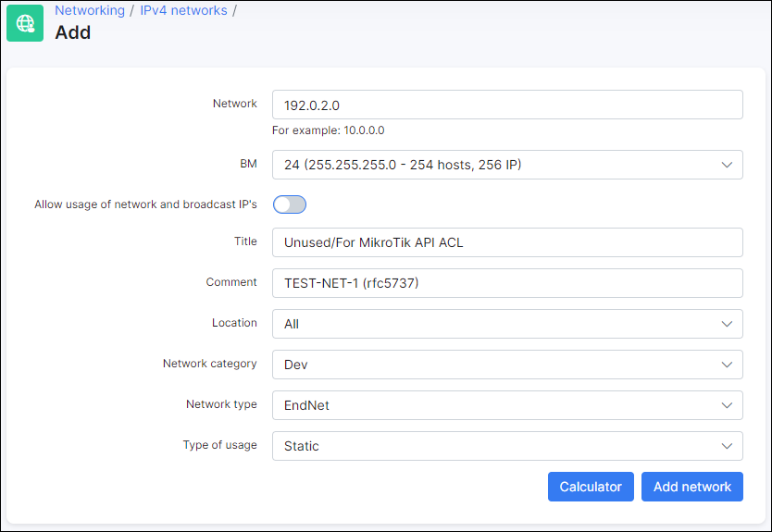The width and height of the screenshot is (772, 532).
Task: Click the green globe networking icon
Action: (25, 23)
